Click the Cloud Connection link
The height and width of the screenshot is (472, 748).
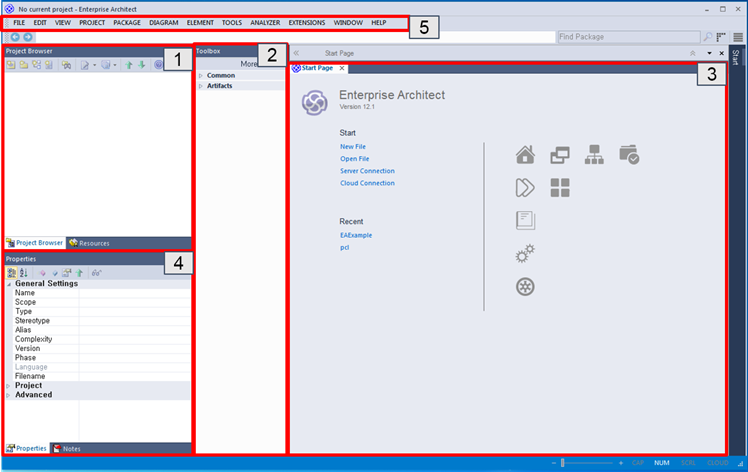click(x=367, y=183)
